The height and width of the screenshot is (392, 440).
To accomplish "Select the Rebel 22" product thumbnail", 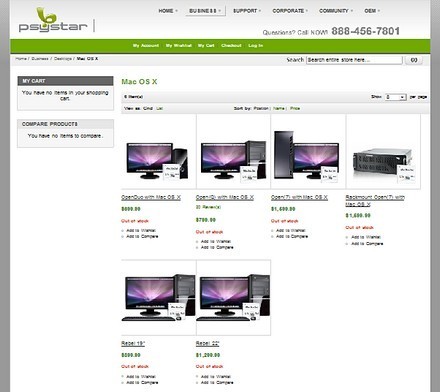I will point(233,298).
